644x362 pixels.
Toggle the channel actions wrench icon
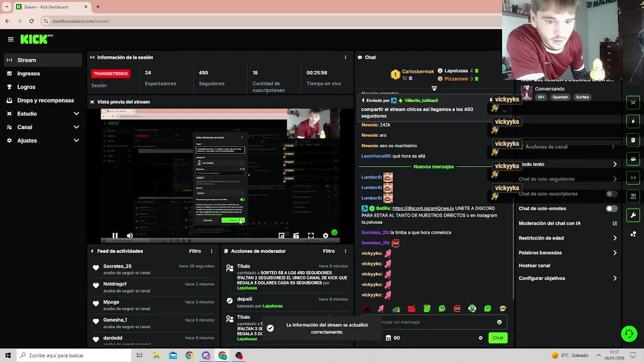point(633,215)
